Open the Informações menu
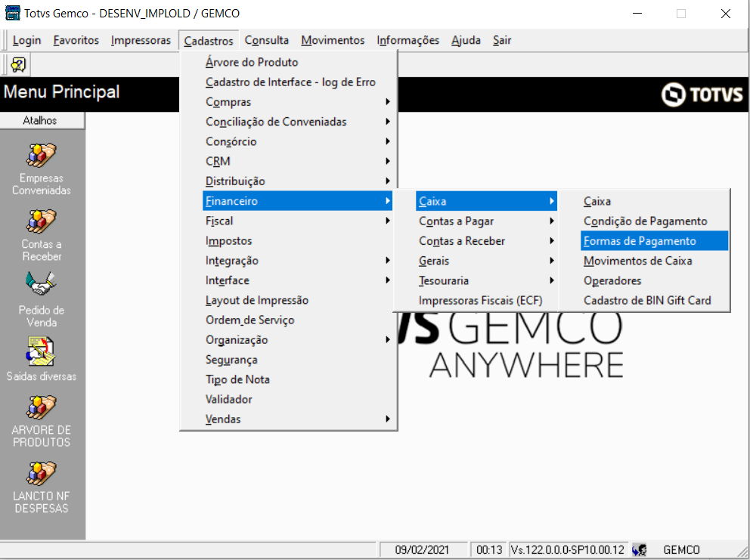Image resolution: width=750 pixels, height=560 pixels. [408, 40]
